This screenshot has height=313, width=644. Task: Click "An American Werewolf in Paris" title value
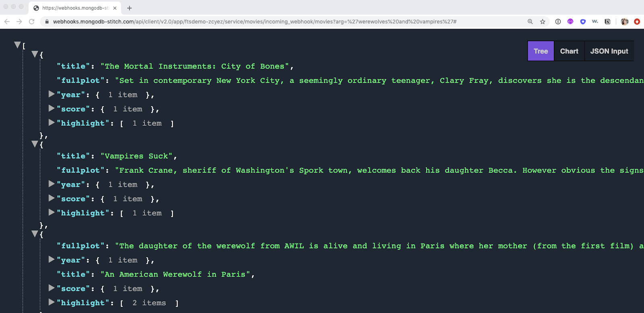[175, 274]
